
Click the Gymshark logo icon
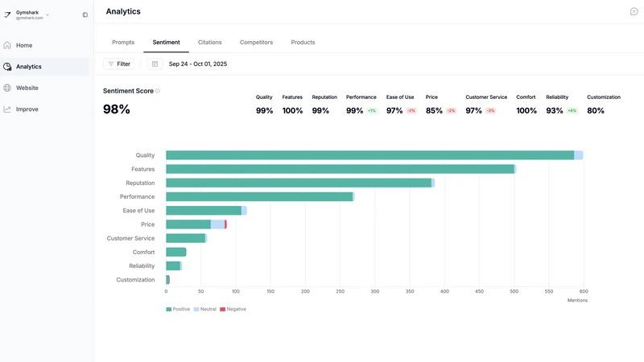(7, 14)
